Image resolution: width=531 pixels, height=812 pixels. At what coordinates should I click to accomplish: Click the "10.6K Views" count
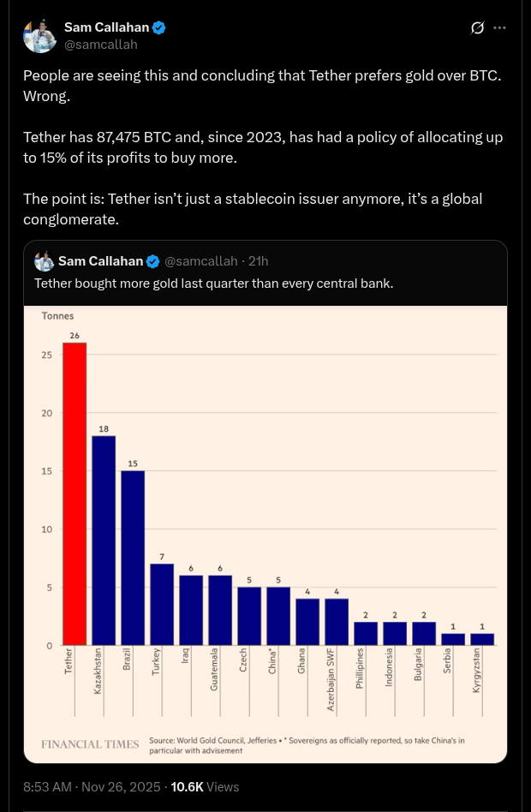[x=206, y=786]
